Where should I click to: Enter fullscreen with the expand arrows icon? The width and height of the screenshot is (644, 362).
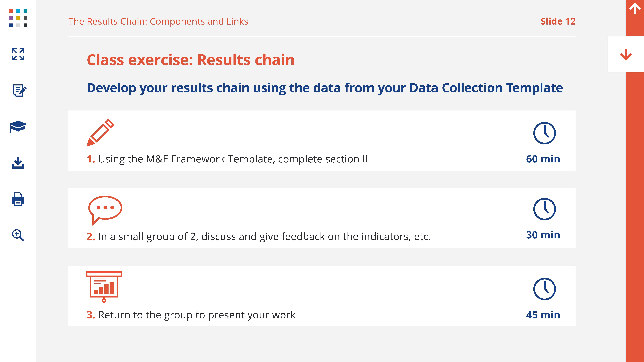[x=18, y=54]
